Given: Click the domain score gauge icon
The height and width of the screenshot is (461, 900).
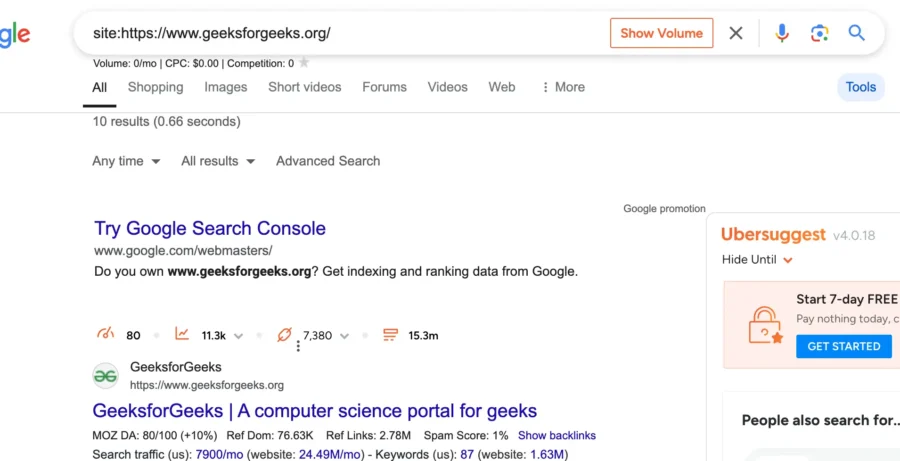Looking at the screenshot, I should click(x=106, y=334).
